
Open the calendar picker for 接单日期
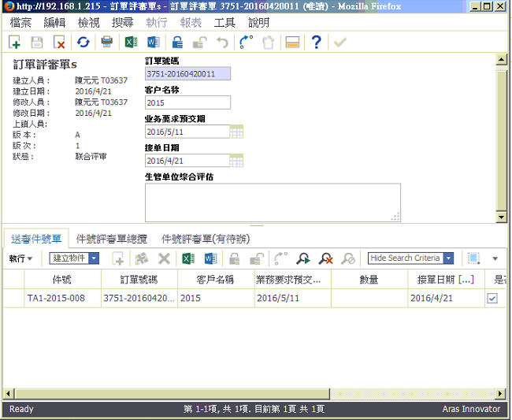click(x=237, y=161)
